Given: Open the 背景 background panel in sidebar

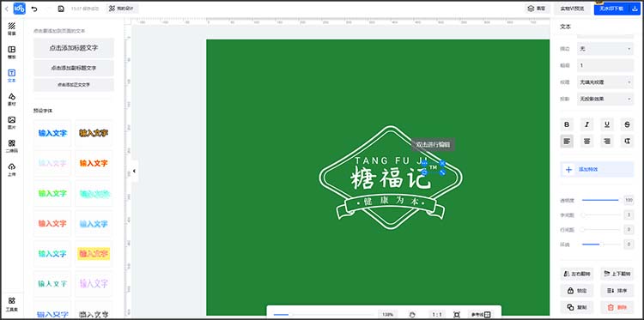Looking at the screenshot, I should (x=12, y=28).
